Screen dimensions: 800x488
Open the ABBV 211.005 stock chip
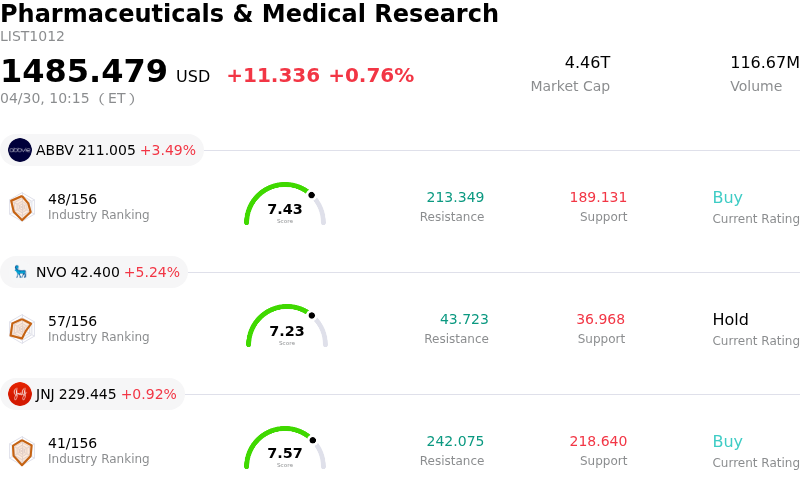(102, 150)
